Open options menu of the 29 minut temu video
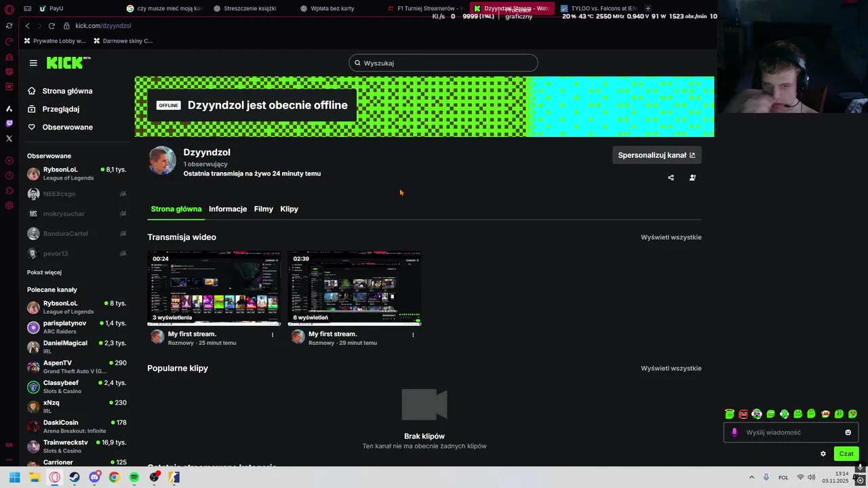The image size is (868, 488). 413,334
